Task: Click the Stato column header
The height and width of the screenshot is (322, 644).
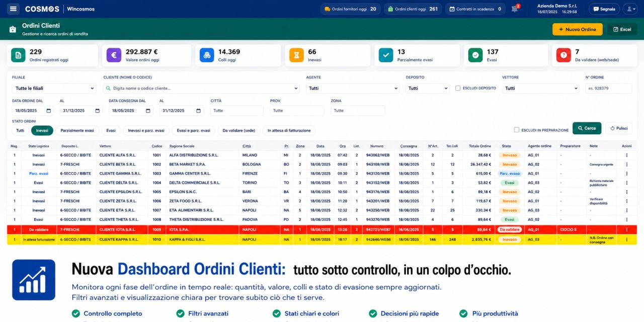Action: [507, 146]
